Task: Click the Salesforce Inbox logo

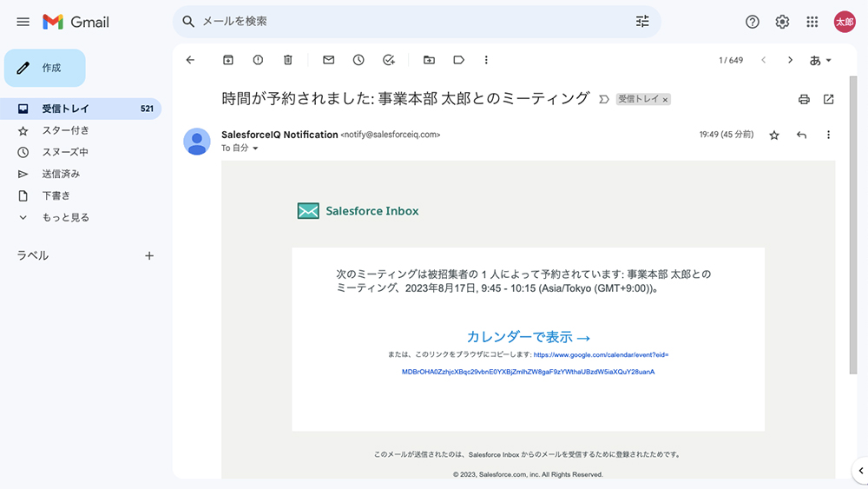Action: 358,211
